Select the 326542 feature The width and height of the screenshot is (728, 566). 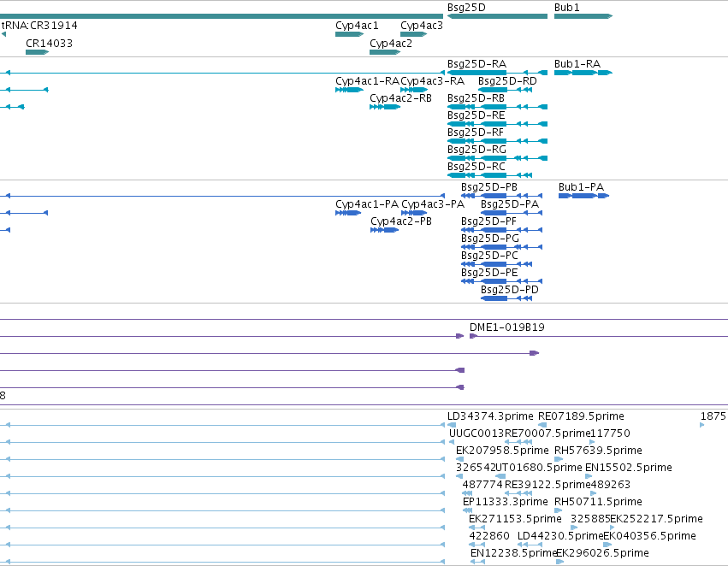coord(459,476)
